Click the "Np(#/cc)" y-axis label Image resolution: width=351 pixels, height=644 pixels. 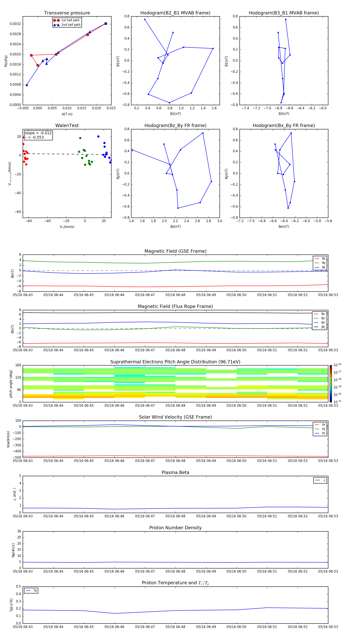tap(13, 550)
